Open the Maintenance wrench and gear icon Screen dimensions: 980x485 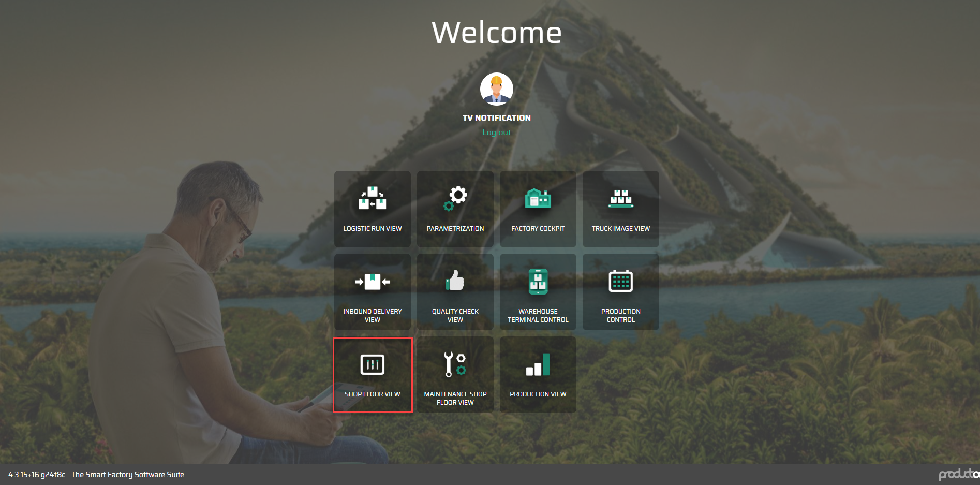455,364
